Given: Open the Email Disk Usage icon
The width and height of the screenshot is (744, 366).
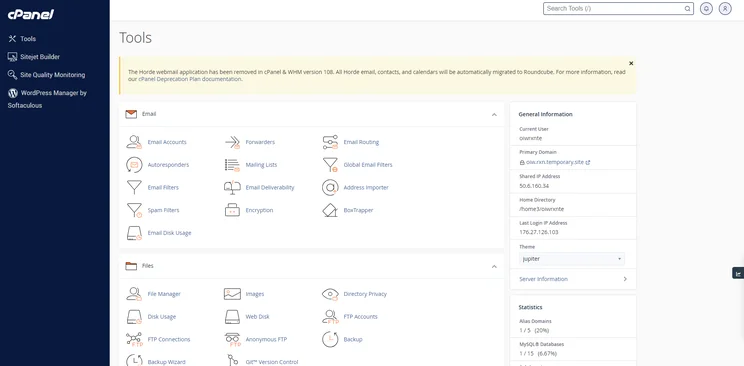Looking at the screenshot, I should tap(134, 233).
